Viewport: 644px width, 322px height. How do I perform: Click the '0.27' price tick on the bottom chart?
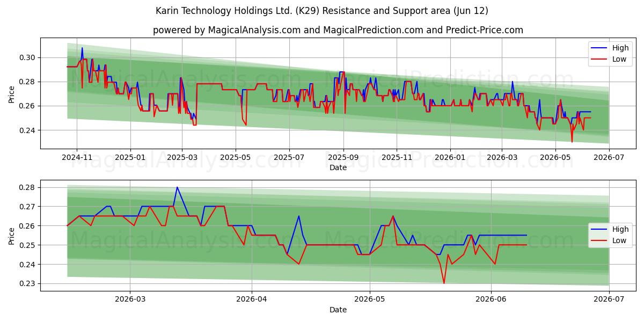[x=27, y=207]
